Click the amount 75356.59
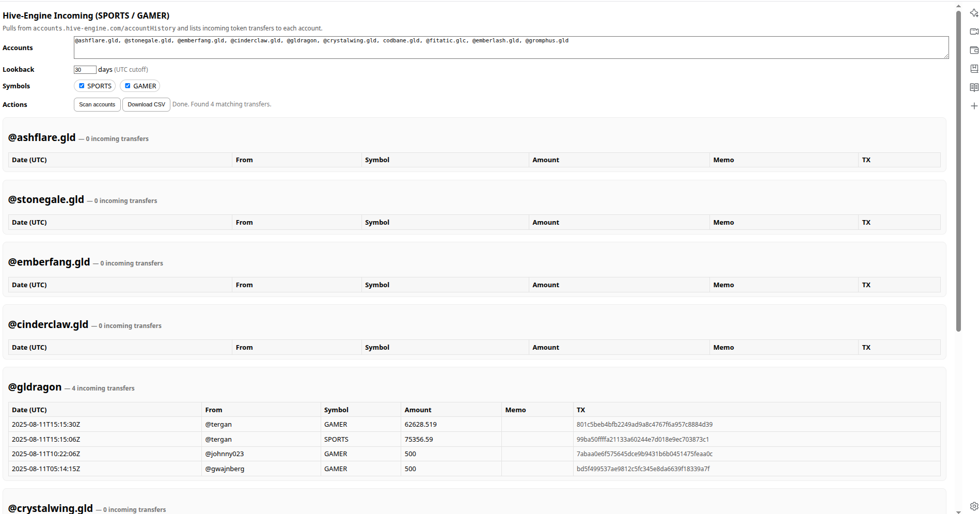The height and width of the screenshot is (514, 980). click(419, 440)
